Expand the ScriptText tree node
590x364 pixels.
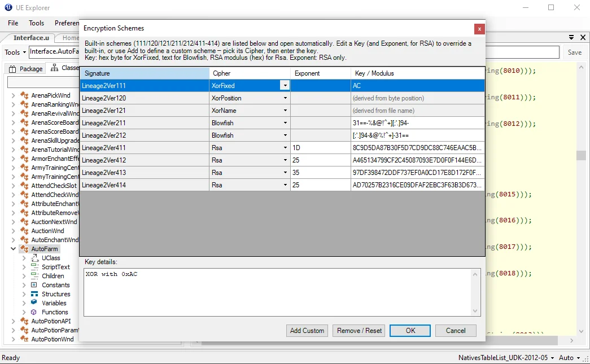(24, 266)
